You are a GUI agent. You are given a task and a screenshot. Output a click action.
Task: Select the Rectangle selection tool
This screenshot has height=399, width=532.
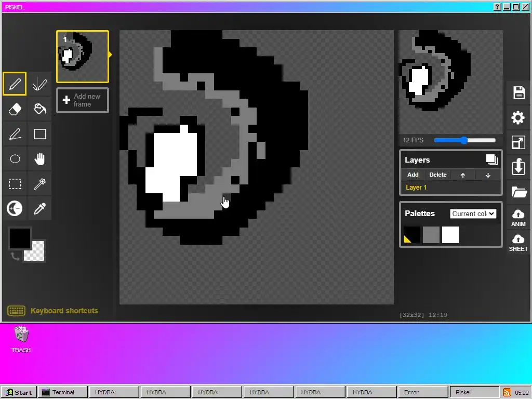click(x=15, y=184)
